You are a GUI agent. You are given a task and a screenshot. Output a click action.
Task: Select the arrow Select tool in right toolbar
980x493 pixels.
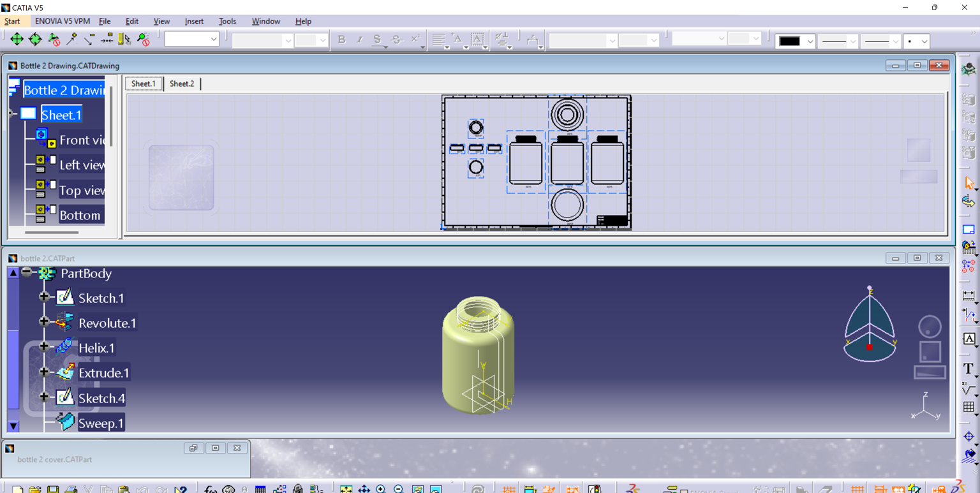click(969, 184)
